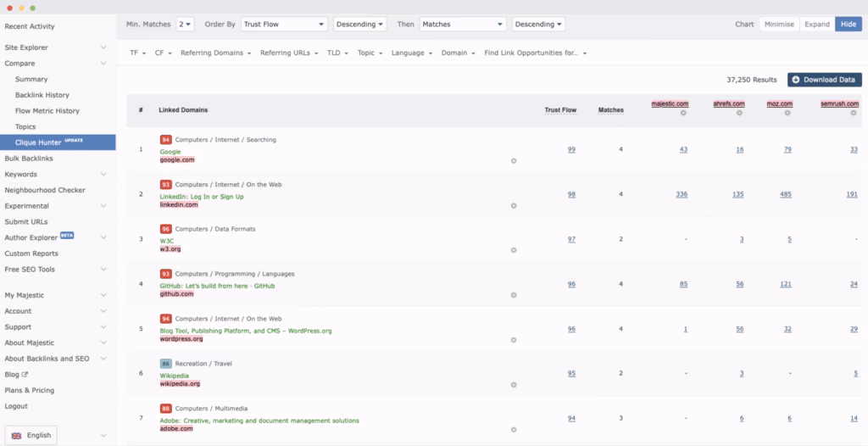Expand the Referring Domains filter
The height and width of the screenshot is (446, 868).
coord(215,53)
